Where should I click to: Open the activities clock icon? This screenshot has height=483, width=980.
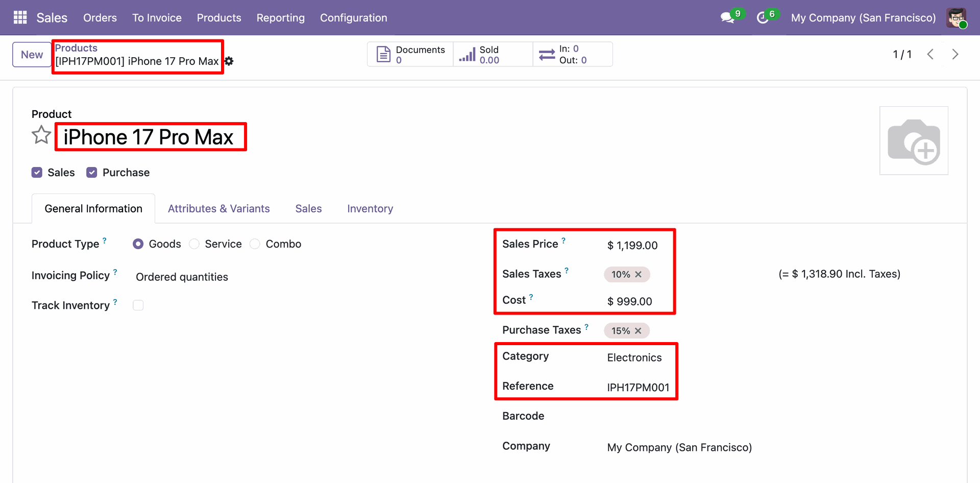(x=763, y=18)
